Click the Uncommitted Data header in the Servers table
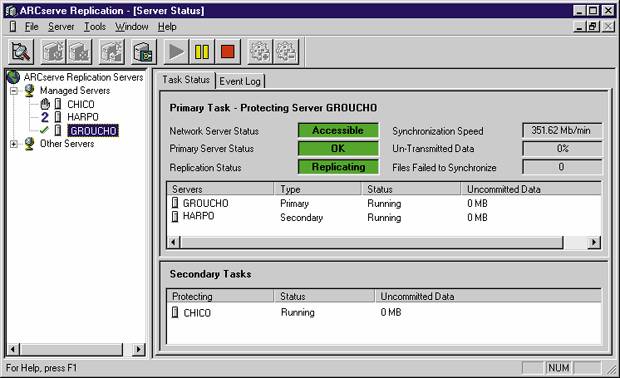Screen dimensions: 620x378 [x=531, y=189]
